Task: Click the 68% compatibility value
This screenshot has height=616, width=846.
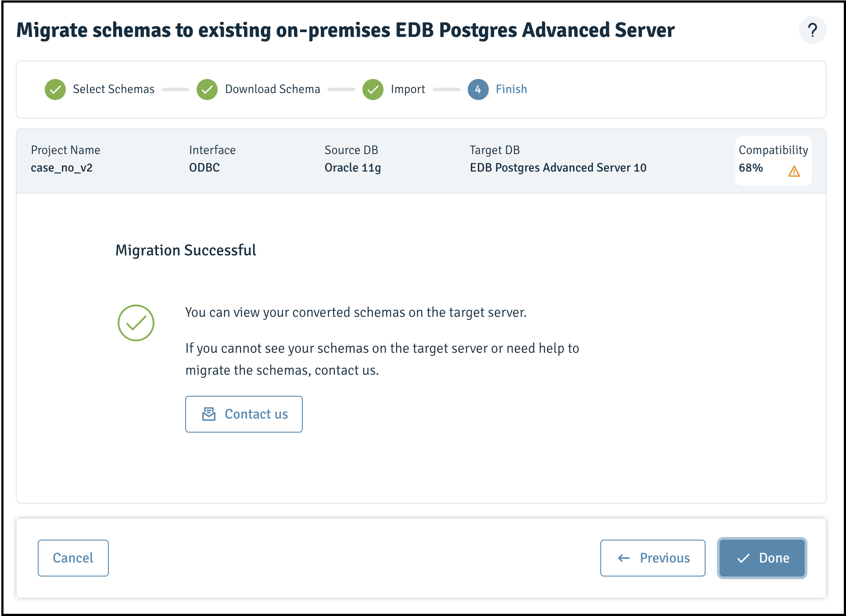Action: [751, 168]
